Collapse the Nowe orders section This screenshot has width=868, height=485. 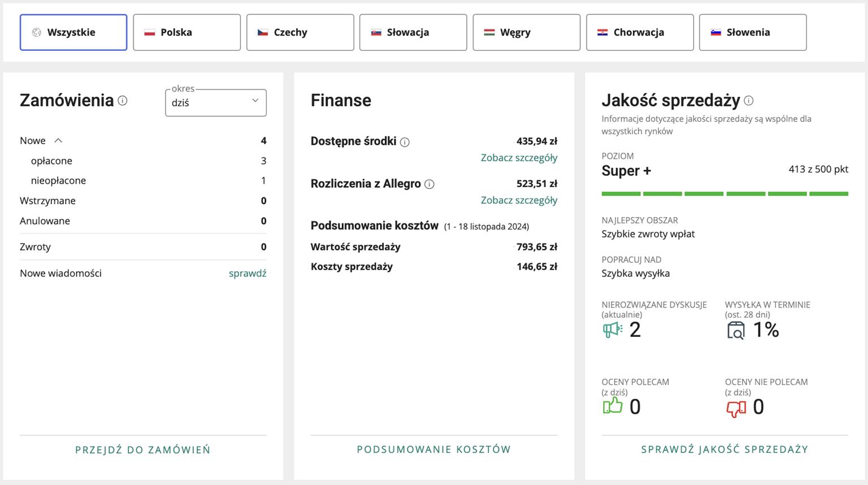pyautogui.click(x=58, y=141)
